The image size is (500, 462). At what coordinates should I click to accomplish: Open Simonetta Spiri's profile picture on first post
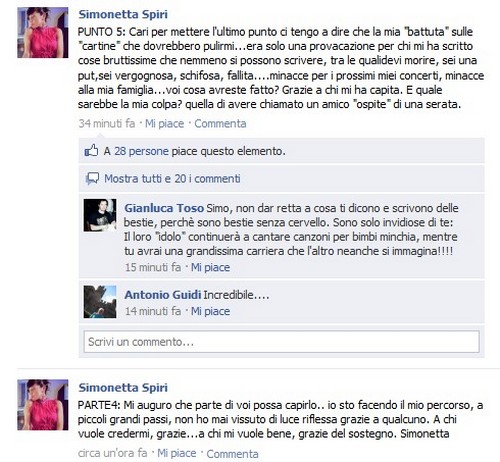pos(43,33)
